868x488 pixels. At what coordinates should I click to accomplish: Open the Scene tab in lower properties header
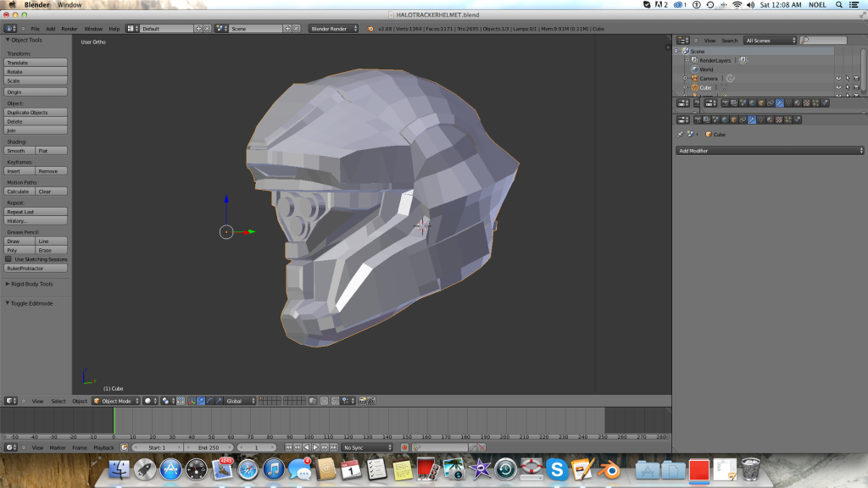point(715,119)
